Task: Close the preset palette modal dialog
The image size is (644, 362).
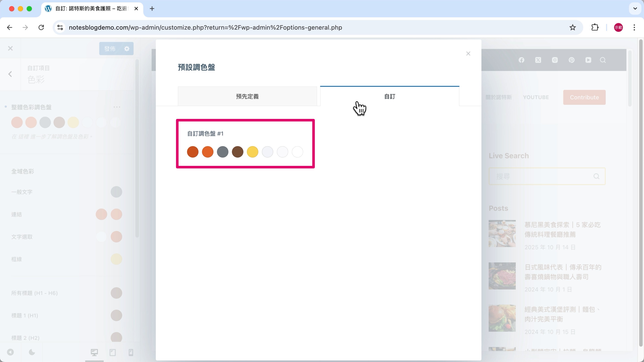Action: point(468,54)
